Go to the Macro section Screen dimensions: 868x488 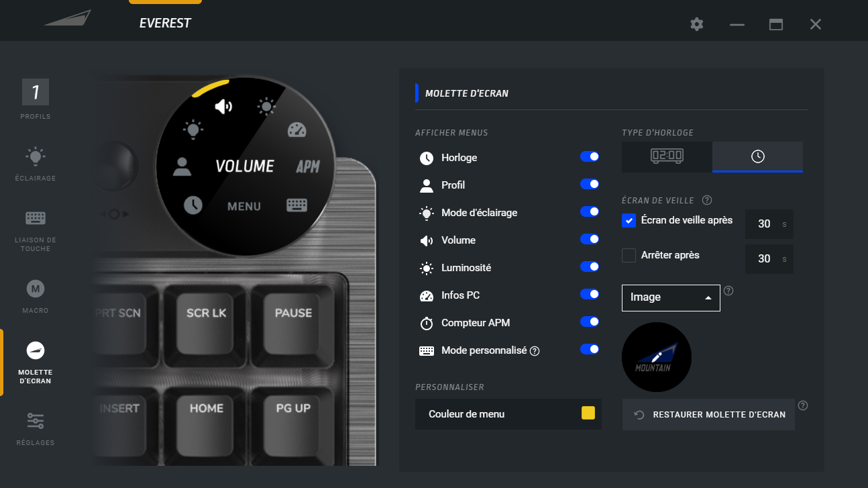coord(36,296)
